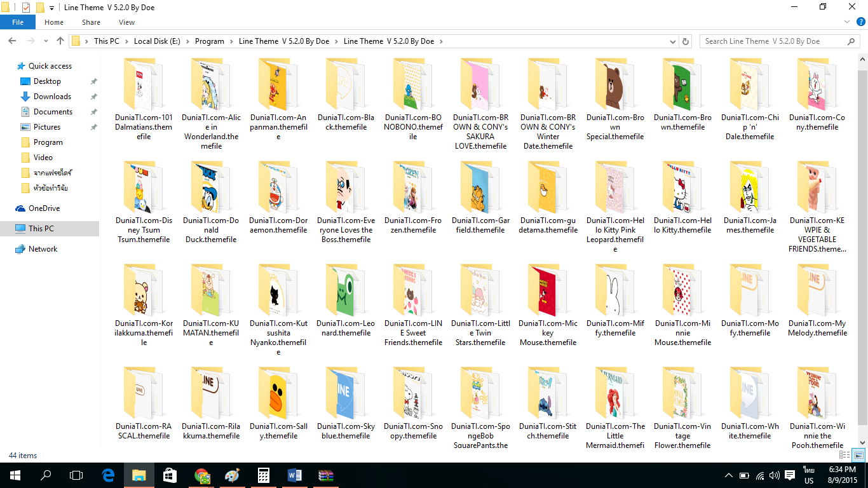Select the Sally themefile folder
This screenshot has width=868, height=488.
(279, 403)
